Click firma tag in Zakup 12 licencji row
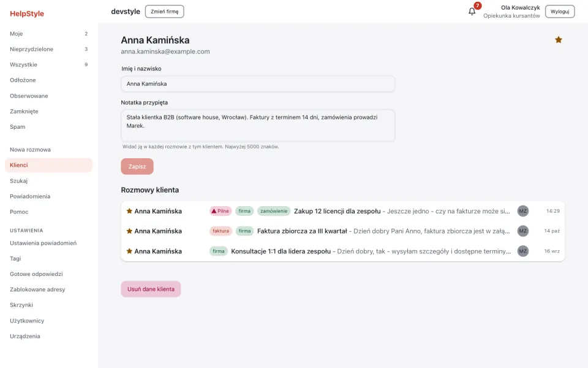 244,211
